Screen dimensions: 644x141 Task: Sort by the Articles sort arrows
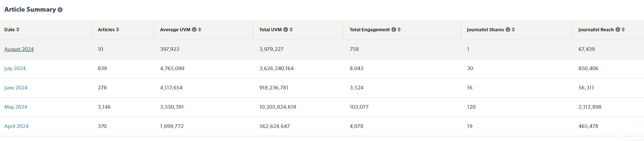click(x=118, y=29)
